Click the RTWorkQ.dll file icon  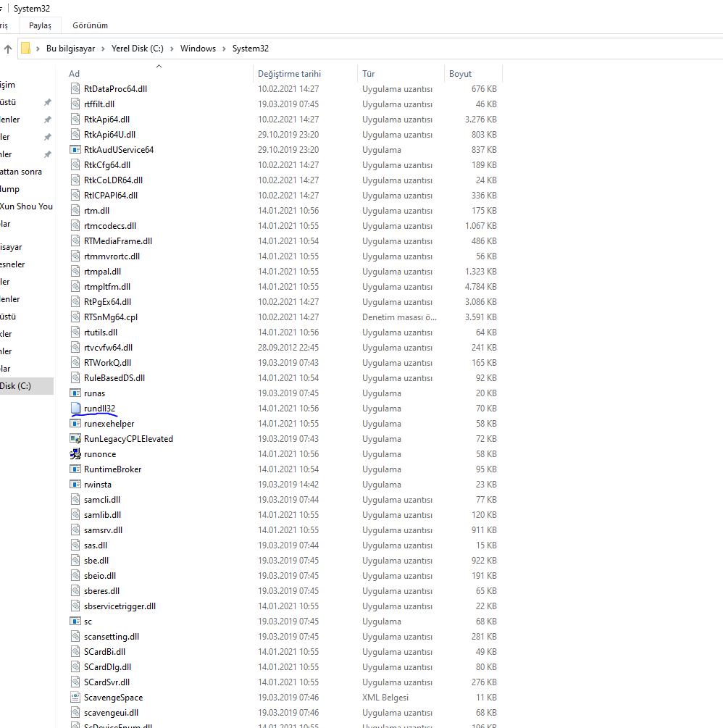(x=75, y=363)
